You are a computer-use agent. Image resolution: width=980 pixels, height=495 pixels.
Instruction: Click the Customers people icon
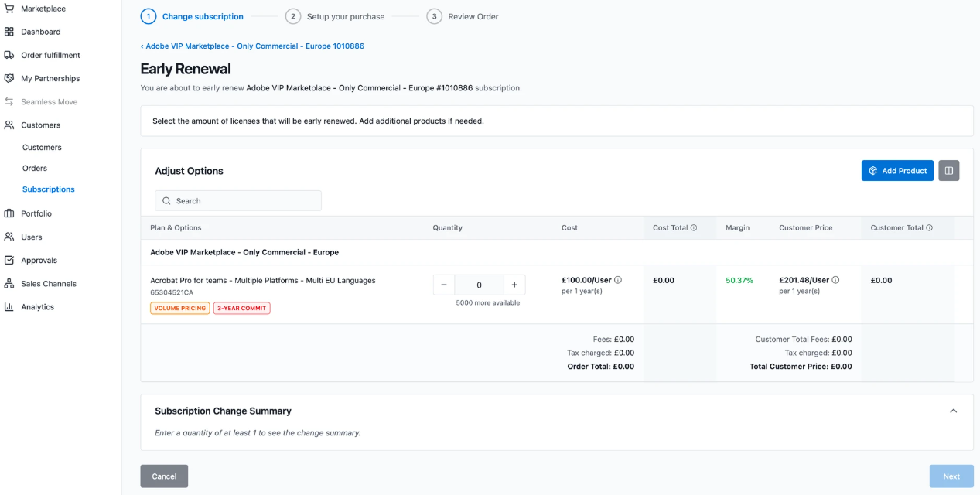9,125
